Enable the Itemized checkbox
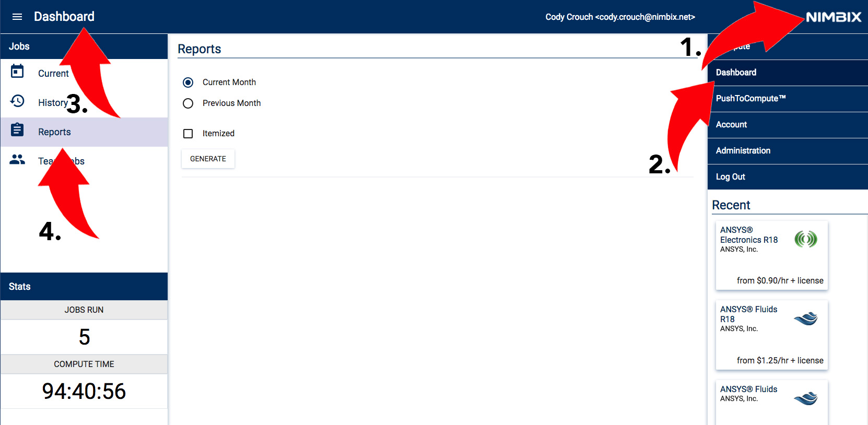 (x=188, y=134)
